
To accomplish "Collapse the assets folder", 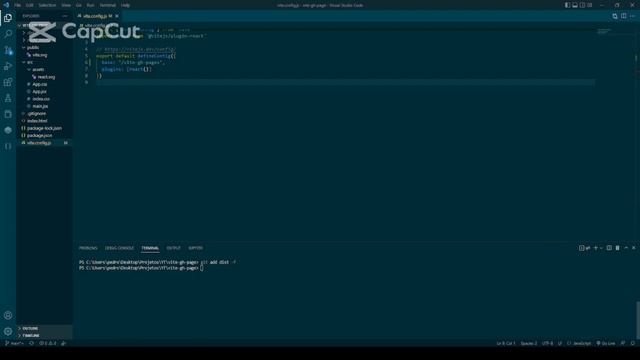I will click(45, 69).
